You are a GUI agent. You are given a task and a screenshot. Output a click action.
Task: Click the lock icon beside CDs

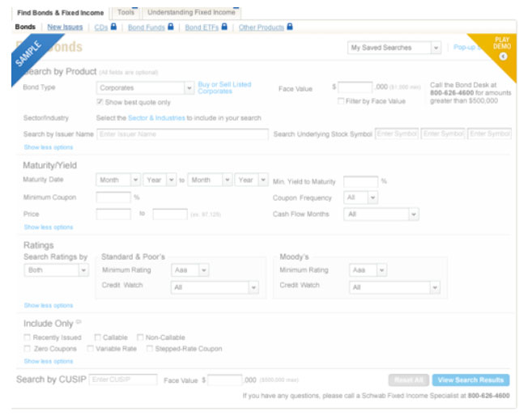click(114, 27)
